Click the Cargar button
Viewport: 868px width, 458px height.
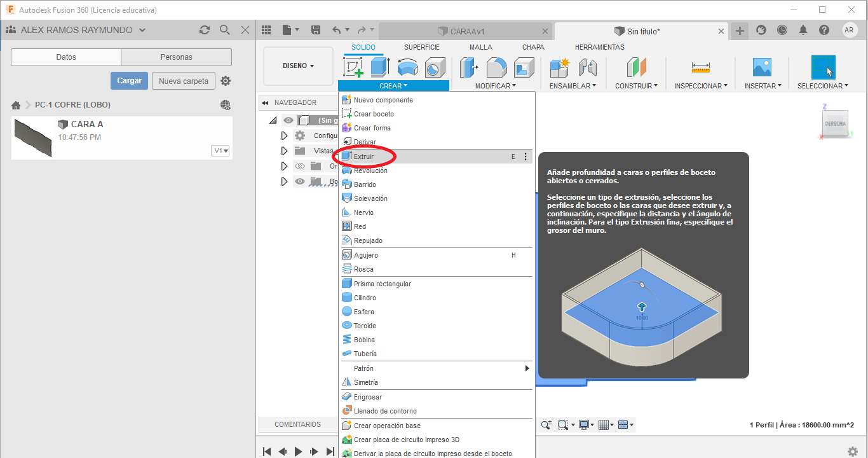[x=130, y=81]
